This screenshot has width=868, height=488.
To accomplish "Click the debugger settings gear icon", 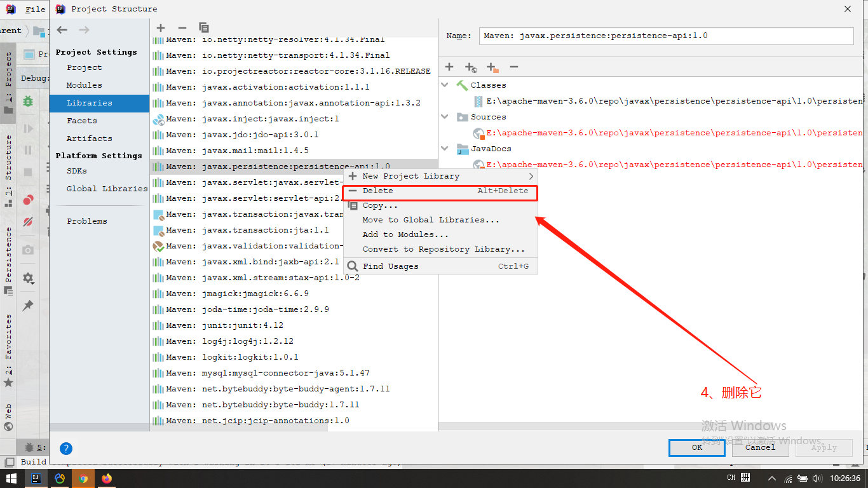I will 28,278.
